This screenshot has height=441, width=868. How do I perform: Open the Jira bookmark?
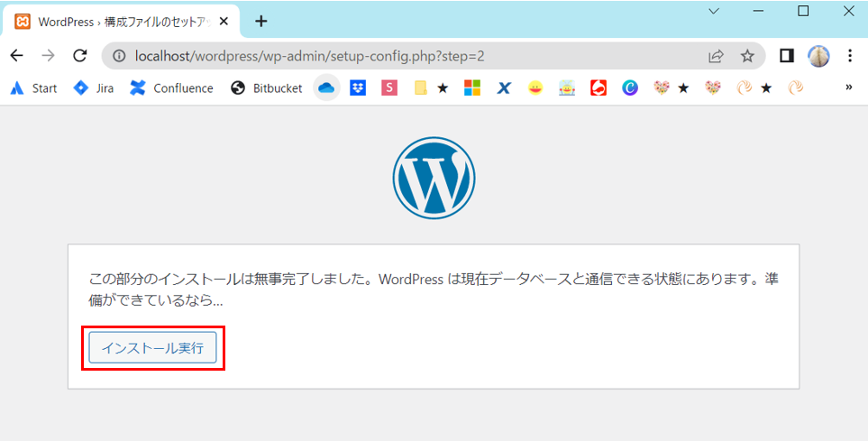94,87
